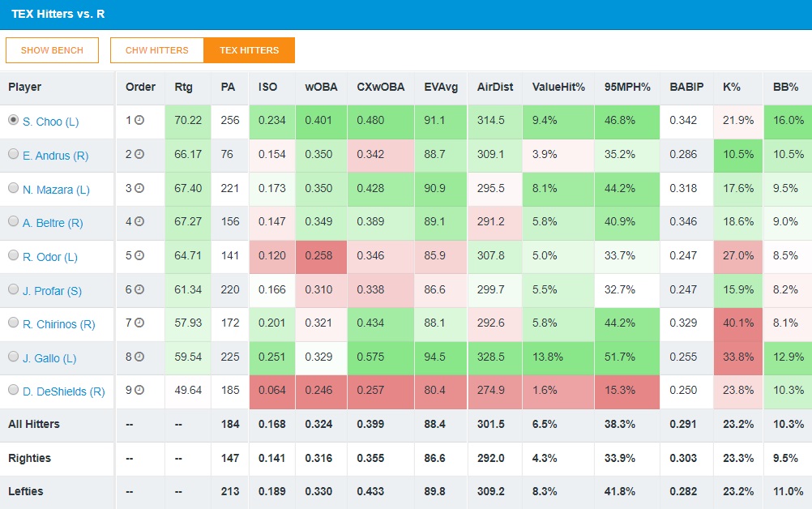
Task: Sort by the ValueHit% column header
Action: tap(558, 87)
